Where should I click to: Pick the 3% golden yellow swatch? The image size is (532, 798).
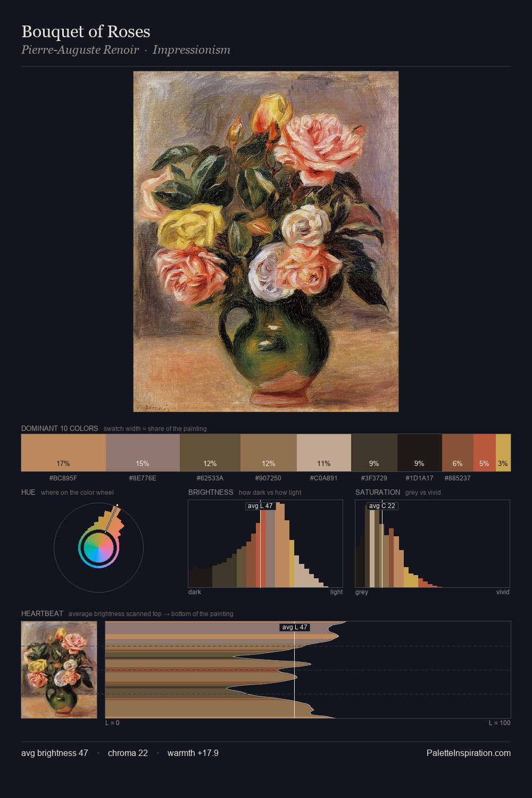click(503, 453)
